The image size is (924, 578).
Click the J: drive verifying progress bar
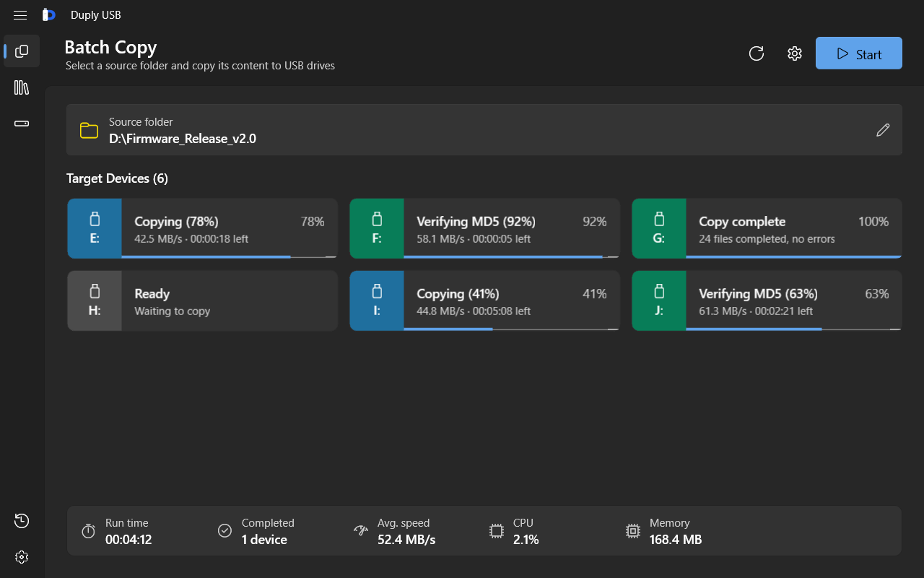[x=793, y=329]
